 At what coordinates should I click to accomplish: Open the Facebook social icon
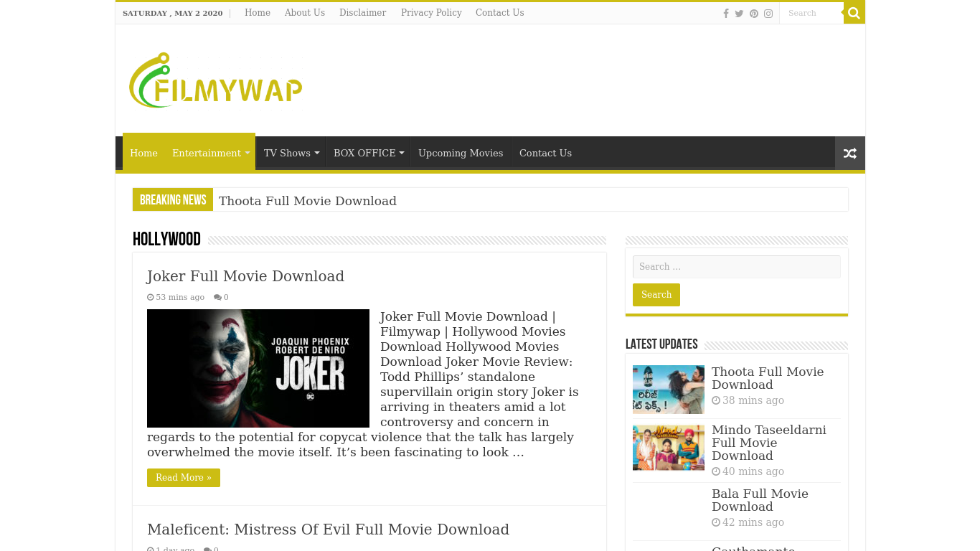pyautogui.click(x=726, y=14)
